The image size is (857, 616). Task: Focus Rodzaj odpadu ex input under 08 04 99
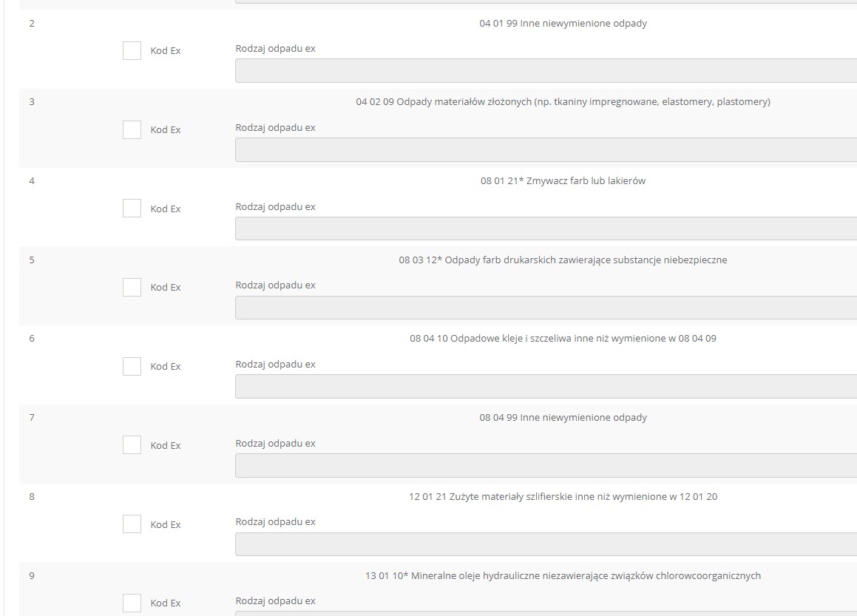pyautogui.click(x=546, y=465)
